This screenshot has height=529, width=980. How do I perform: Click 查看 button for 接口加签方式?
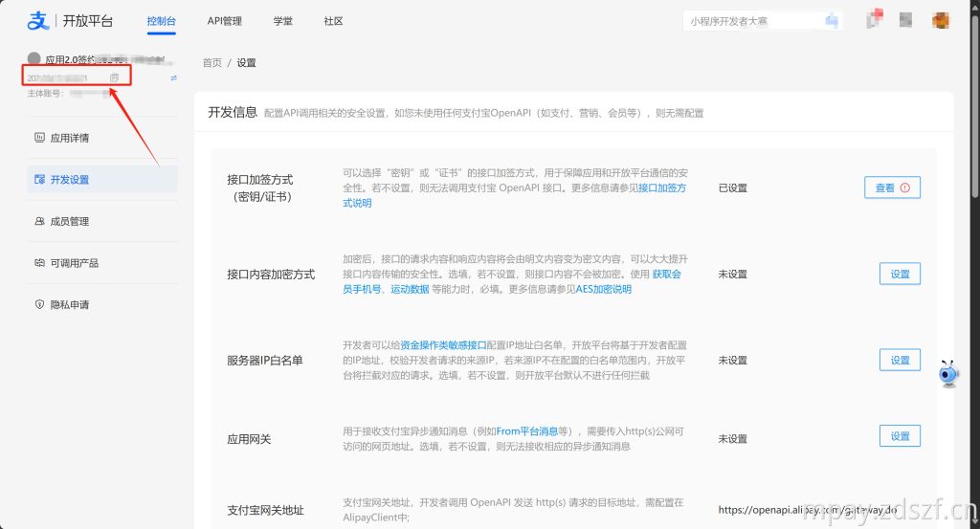pos(892,187)
